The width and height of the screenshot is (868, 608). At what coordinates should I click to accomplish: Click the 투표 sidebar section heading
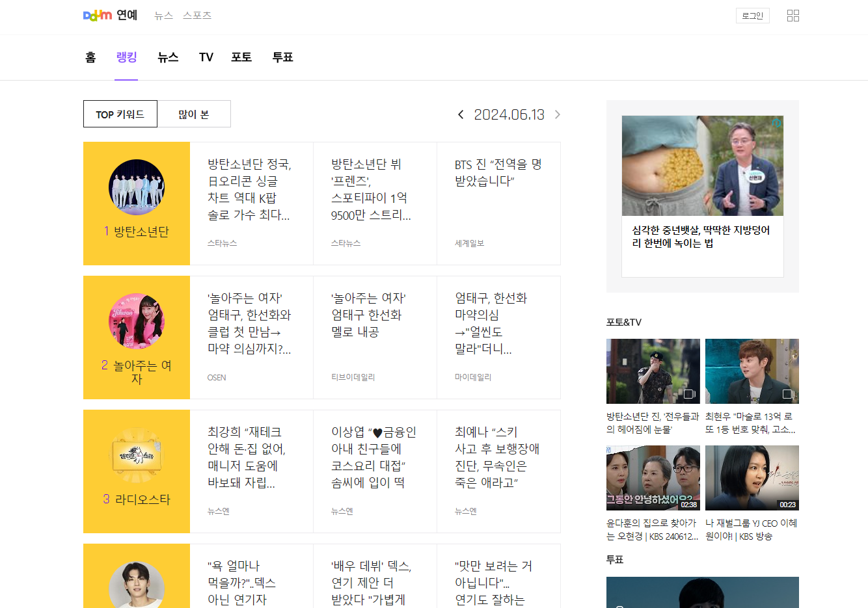615,559
